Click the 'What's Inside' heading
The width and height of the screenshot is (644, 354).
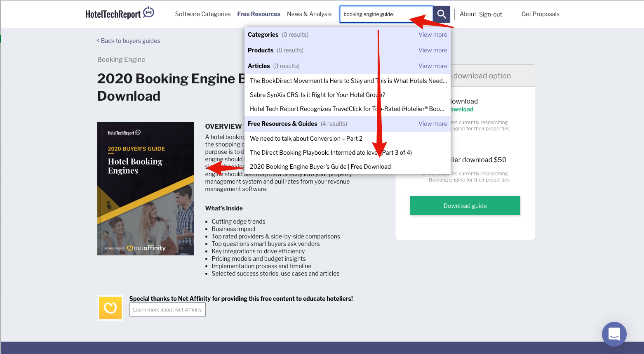tap(224, 208)
